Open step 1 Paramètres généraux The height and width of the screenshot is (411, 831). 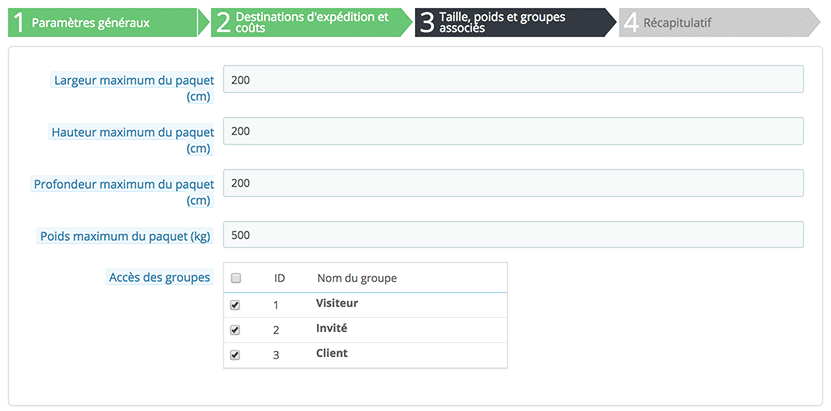tap(100, 23)
